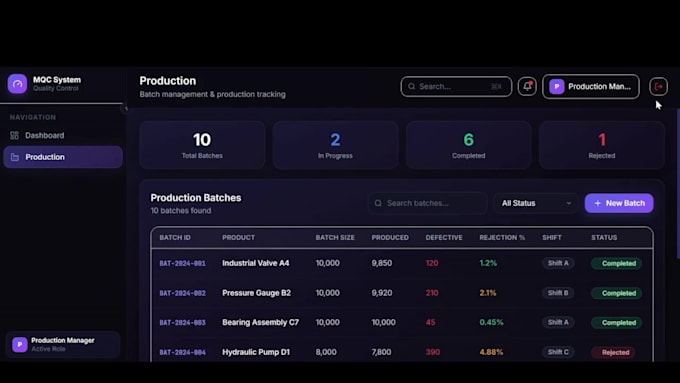Screen dimensions: 680x383
Task: Click the Completed badge for Industrial Valve A4
Action: [x=616, y=263]
